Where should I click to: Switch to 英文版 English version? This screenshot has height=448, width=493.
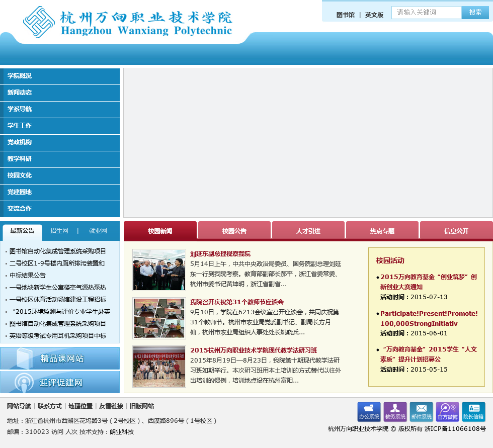[x=374, y=15]
